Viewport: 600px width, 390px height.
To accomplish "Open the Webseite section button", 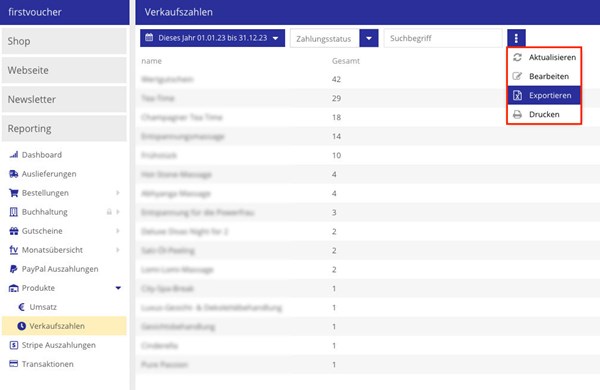I will click(x=64, y=70).
